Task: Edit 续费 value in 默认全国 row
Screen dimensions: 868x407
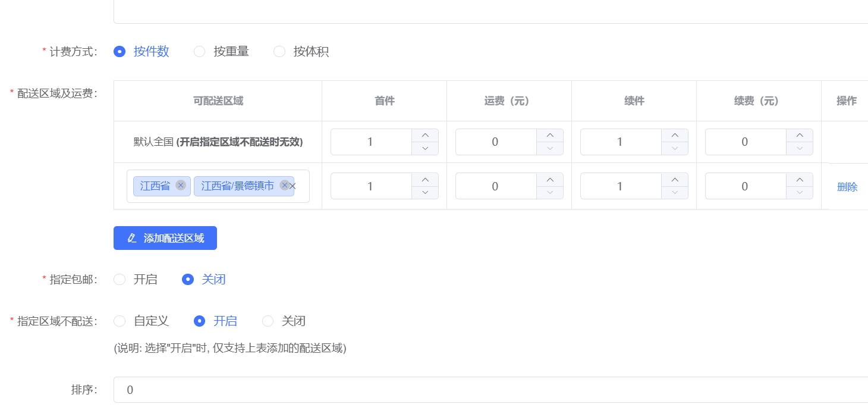Action: (x=745, y=142)
